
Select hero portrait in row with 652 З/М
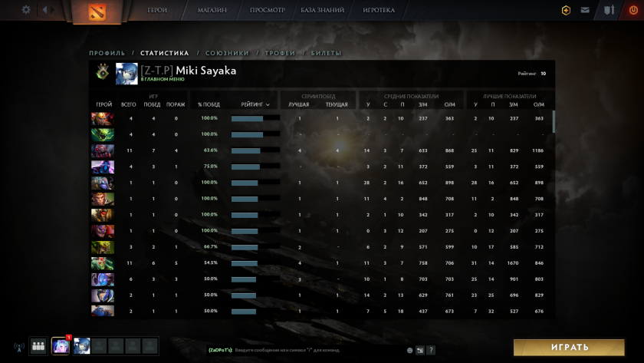pos(103,183)
